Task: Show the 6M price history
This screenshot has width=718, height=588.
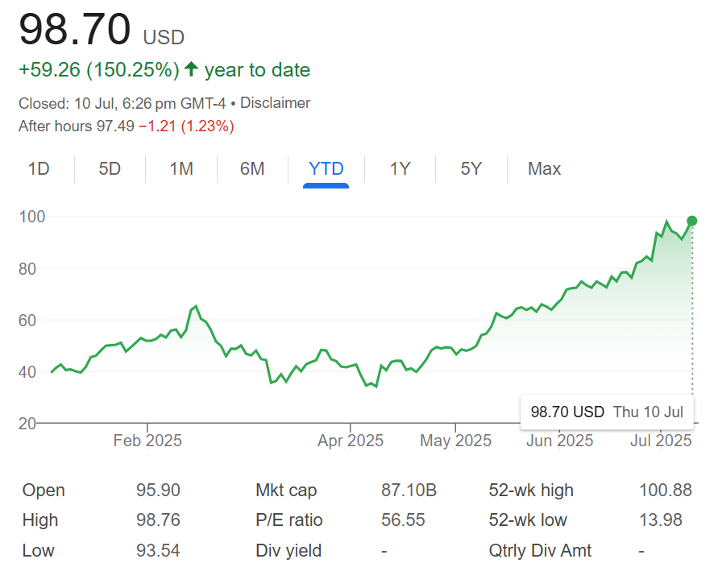Action: [252, 168]
